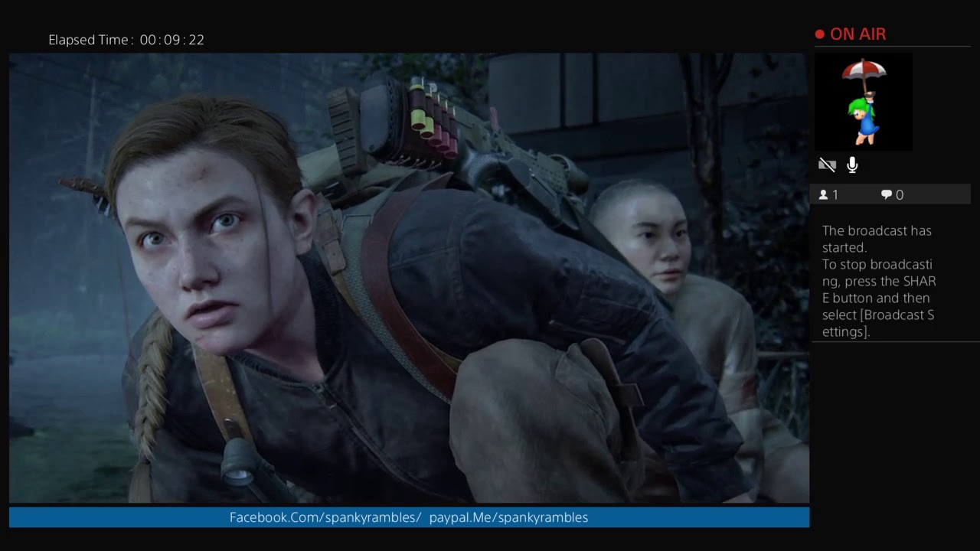Click the ON AIR label
Screen dimensions: 980x551
tap(857, 34)
